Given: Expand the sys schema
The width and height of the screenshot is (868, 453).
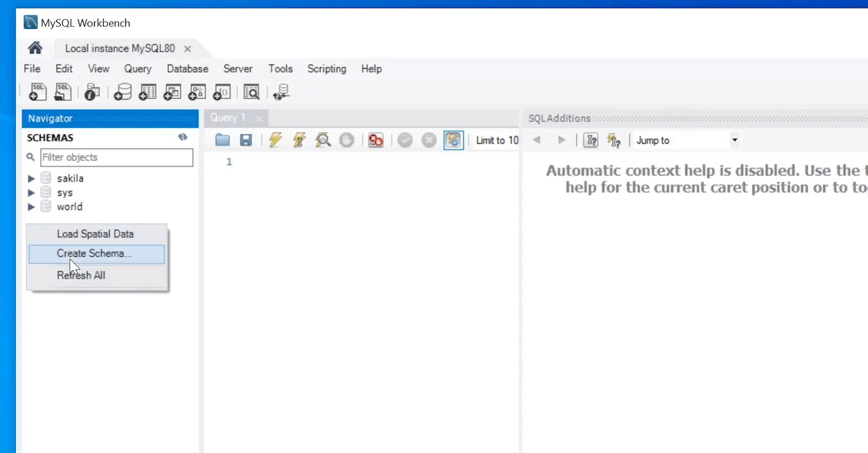Looking at the screenshot, I should (31, 193).
